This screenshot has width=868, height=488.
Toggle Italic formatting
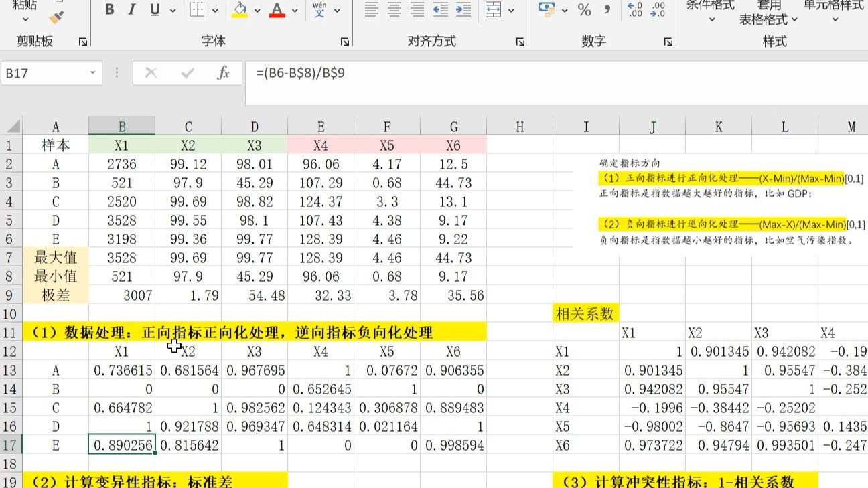pos(132,10)
